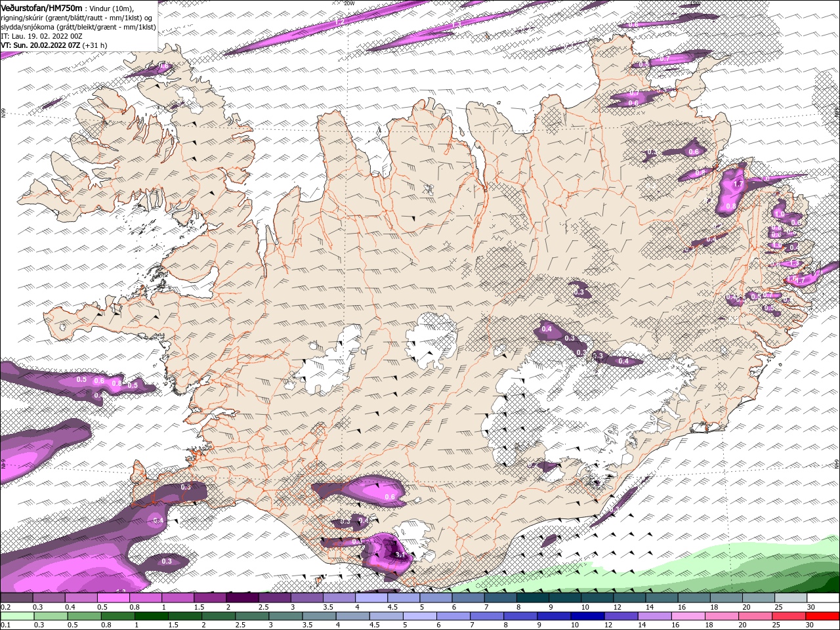The height and width of the screenshot is (630, 840).
Task: Select the 'IT: Lau. 19. 02. 2022 00Z' line
Action: pyautogui.click(x=41, y=35)
